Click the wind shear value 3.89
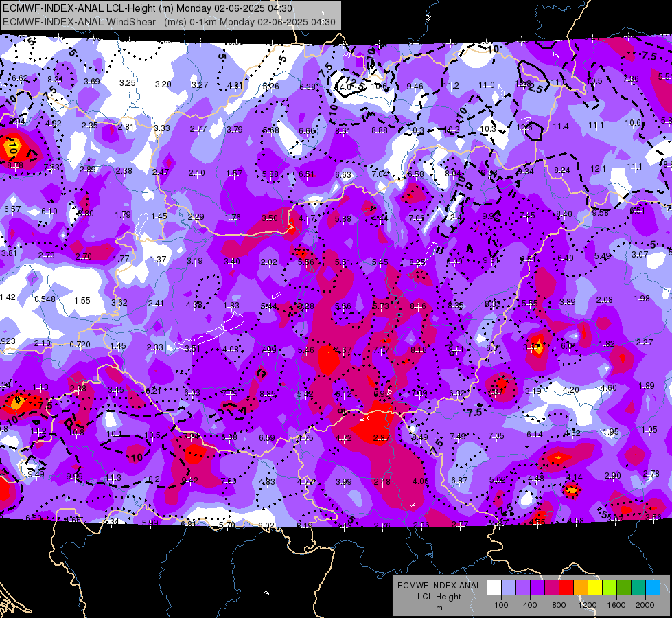Viewport: 672px width, 618px height. click(567, 302)
